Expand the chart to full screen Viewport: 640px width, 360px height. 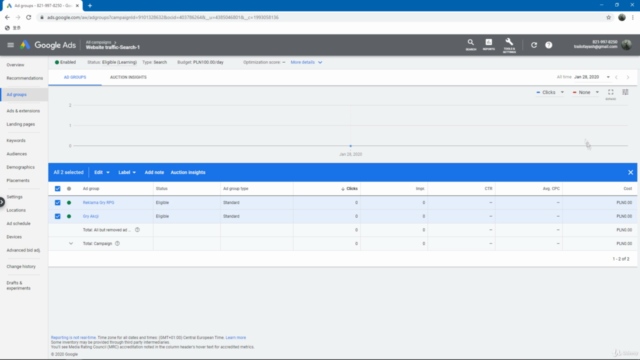click(611, 93)
